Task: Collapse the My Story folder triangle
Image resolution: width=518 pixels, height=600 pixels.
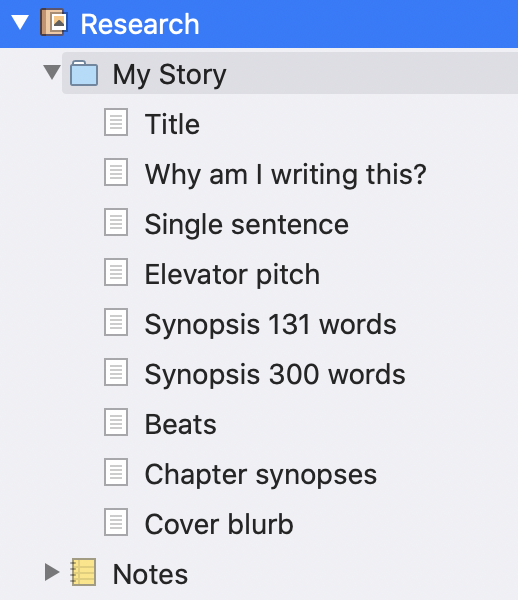Action: pyautogui.click(x=52, y=72)
